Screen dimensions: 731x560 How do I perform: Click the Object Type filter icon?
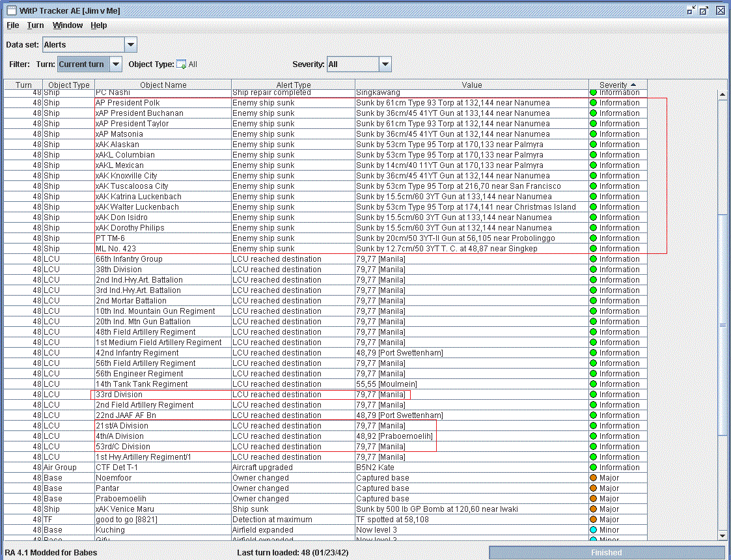pyautogui.click(x=182, y=64)
